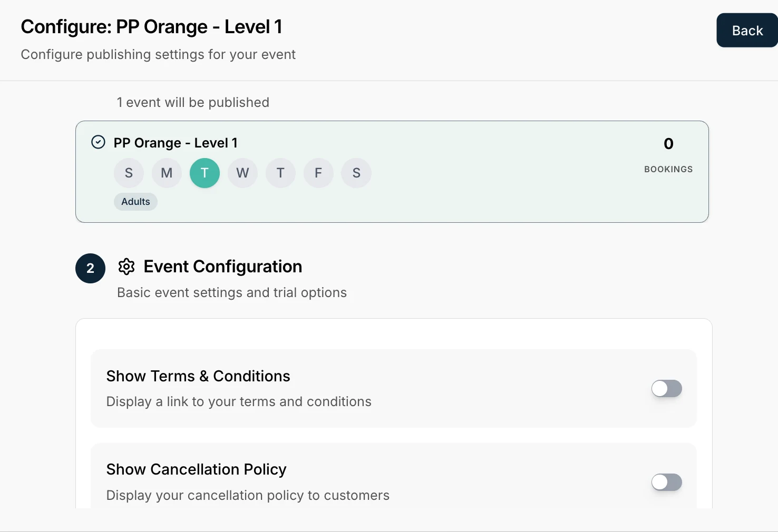Click the 'Show Terms & Conditions' label
The width and height of the screenshot is (778, 532).
[x=198, y=376]
